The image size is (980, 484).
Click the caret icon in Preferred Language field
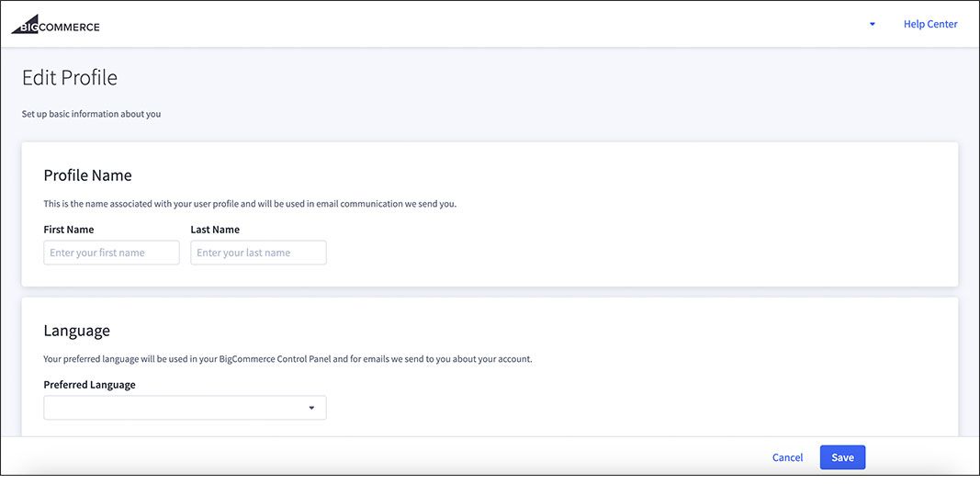(311, 408)
